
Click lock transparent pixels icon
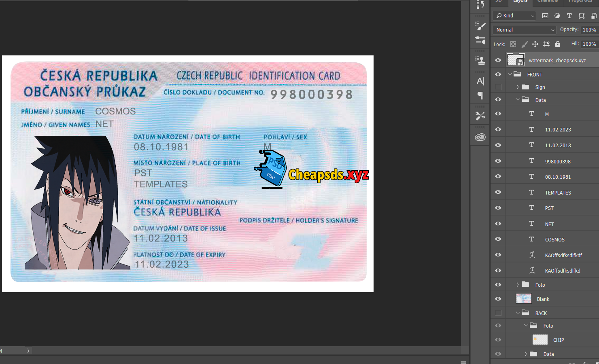click(513, 44)
